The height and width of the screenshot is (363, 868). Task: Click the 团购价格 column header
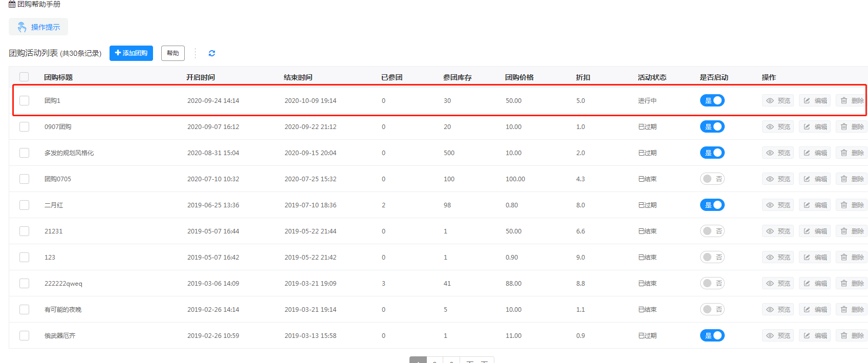[x=519, y=77]
